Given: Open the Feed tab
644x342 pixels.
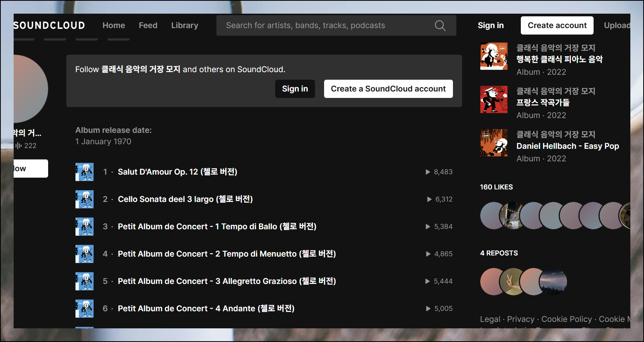Looking at the screenshot, I should [x=148, y=25].
